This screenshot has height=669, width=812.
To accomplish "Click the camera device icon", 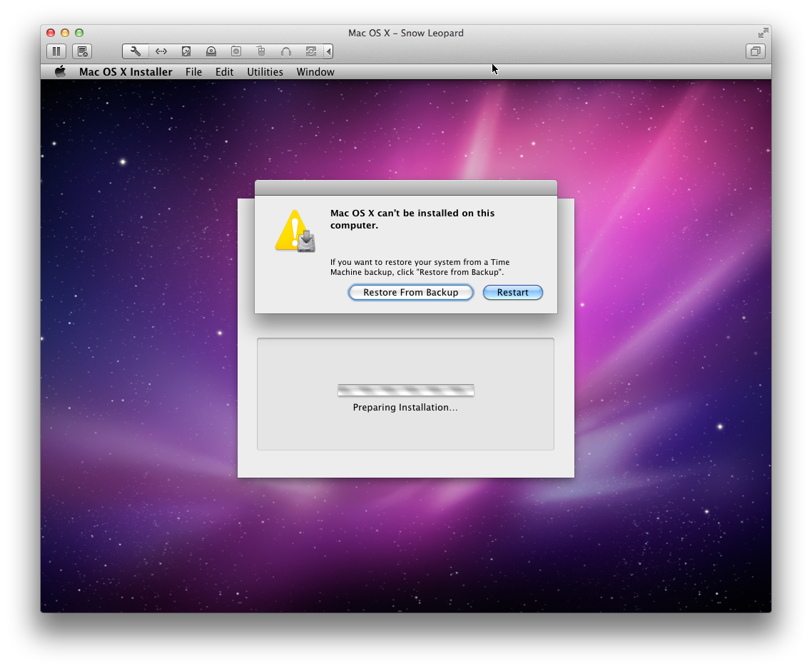I will (236, 51).
